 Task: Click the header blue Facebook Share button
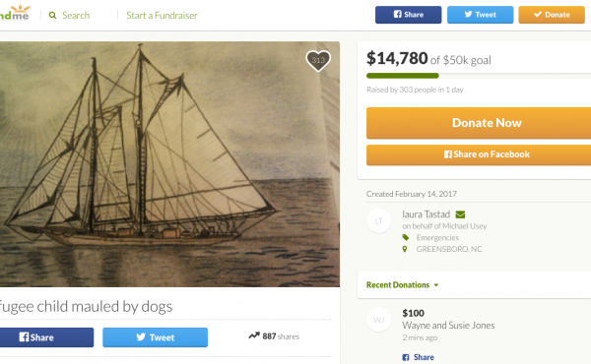coord(408,15)
